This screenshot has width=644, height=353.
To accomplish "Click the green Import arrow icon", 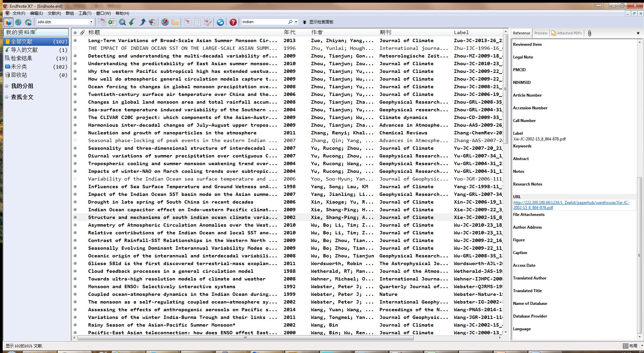I will click(132, 22).
